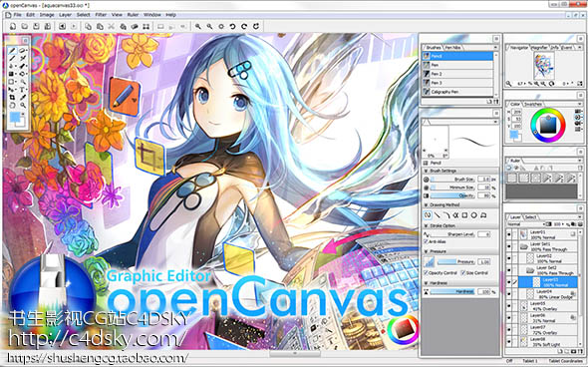Image resolution: width=588 pixels, height=367 pixels.
Task: Choose the rectangle drawing method icon
Action: pyautogui.click(x=464, y=215)
